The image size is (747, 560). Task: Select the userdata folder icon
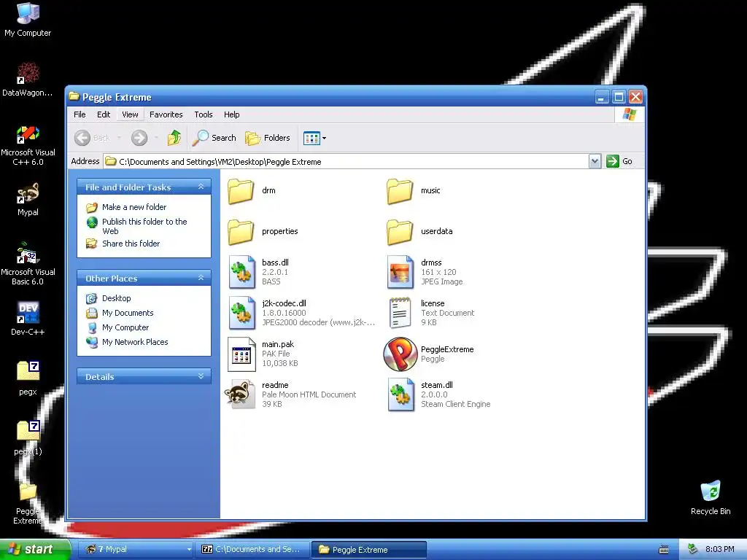click(400, 232)
